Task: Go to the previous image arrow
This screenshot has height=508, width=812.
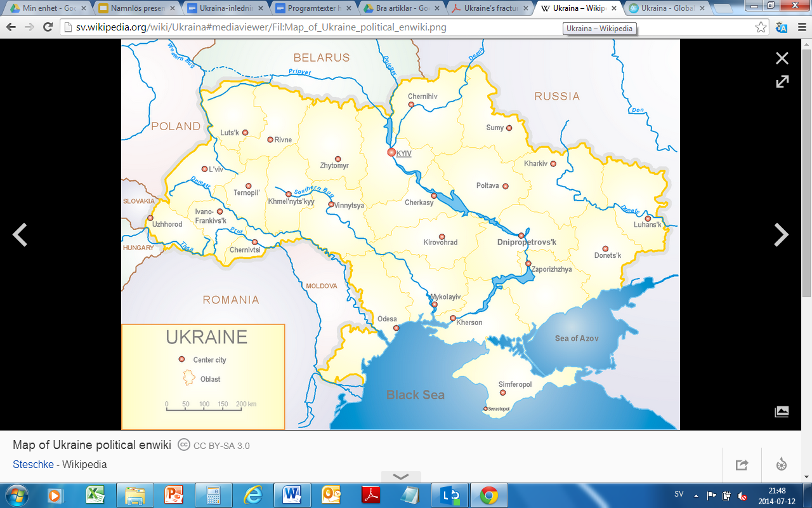Action: (20, 235)
